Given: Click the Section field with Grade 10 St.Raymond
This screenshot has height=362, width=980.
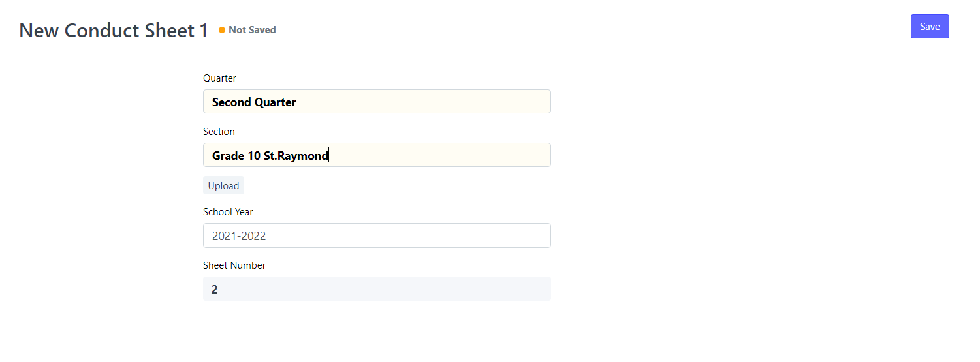Looking at the screenshot, I should (x=377, y=155).
